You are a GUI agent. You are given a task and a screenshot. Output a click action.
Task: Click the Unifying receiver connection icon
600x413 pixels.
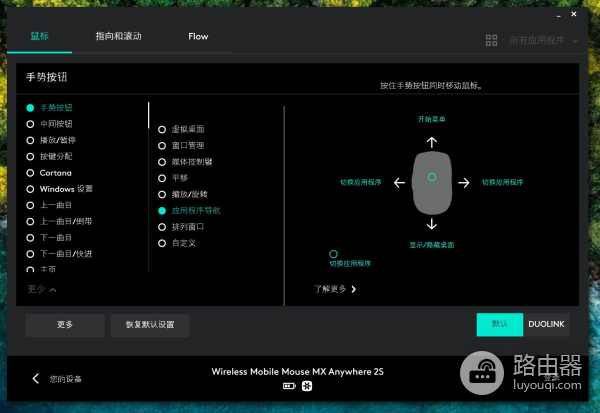tap(307, 386)
